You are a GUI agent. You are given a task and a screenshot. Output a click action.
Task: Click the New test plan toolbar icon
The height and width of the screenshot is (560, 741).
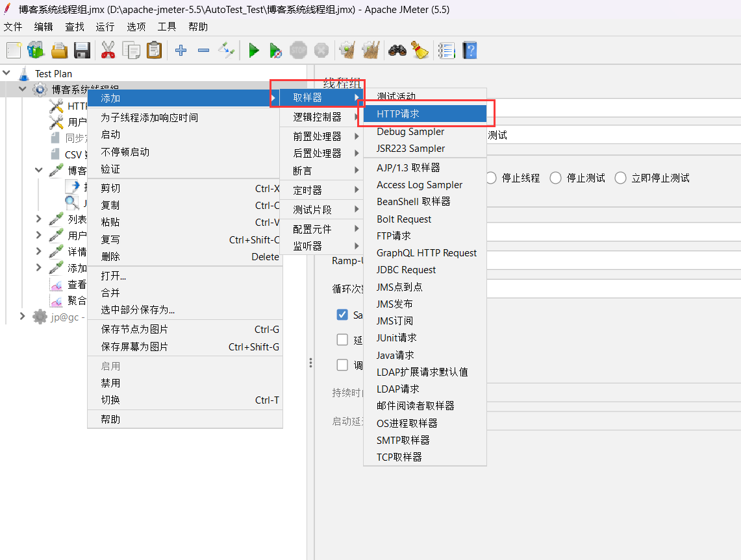pyautogui.click(x=14, y=50)
